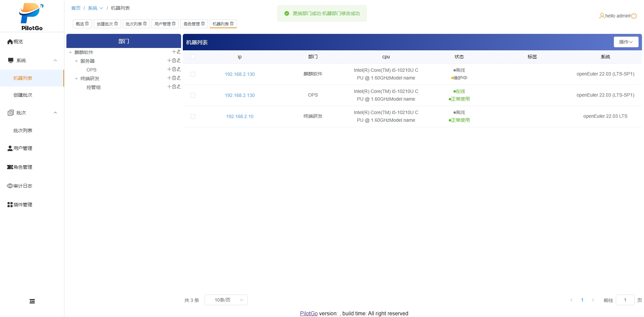Screen dimensions: 644x317
Task: Open the 操作 dropdown menu
Action: coord(626,42)
